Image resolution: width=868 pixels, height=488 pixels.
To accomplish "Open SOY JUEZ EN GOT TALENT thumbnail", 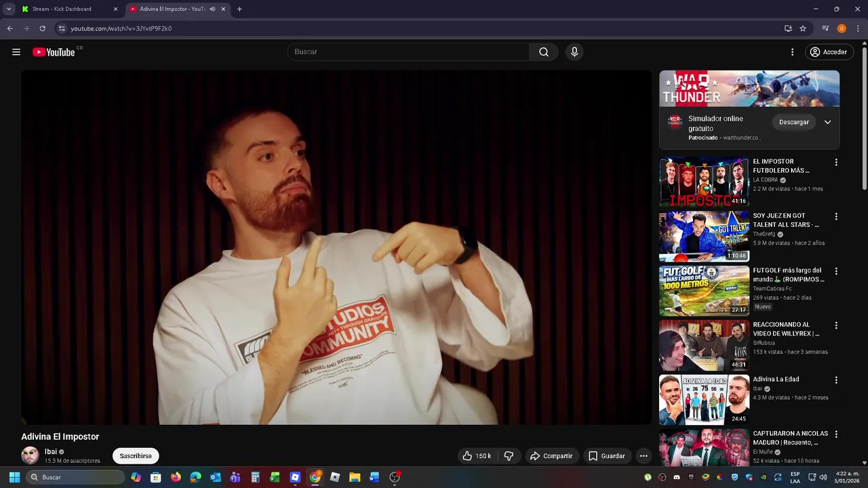I will [704, 237].
